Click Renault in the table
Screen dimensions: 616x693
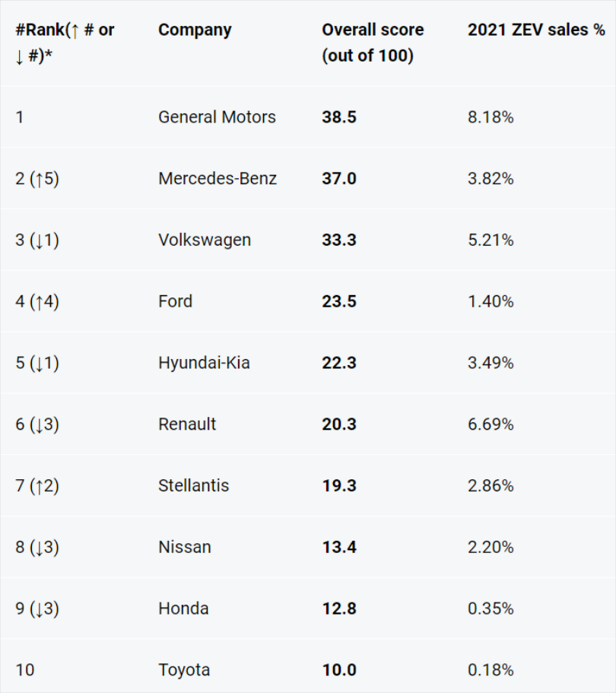coord(187,424)
